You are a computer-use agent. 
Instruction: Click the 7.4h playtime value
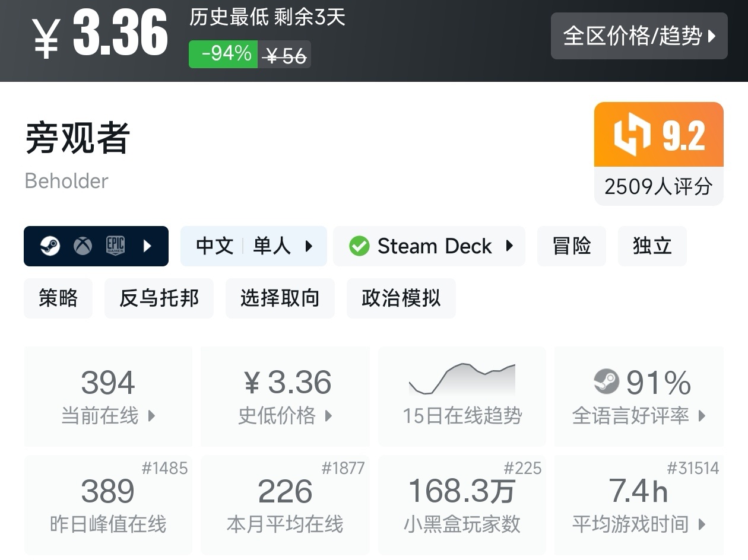(639, 492)
